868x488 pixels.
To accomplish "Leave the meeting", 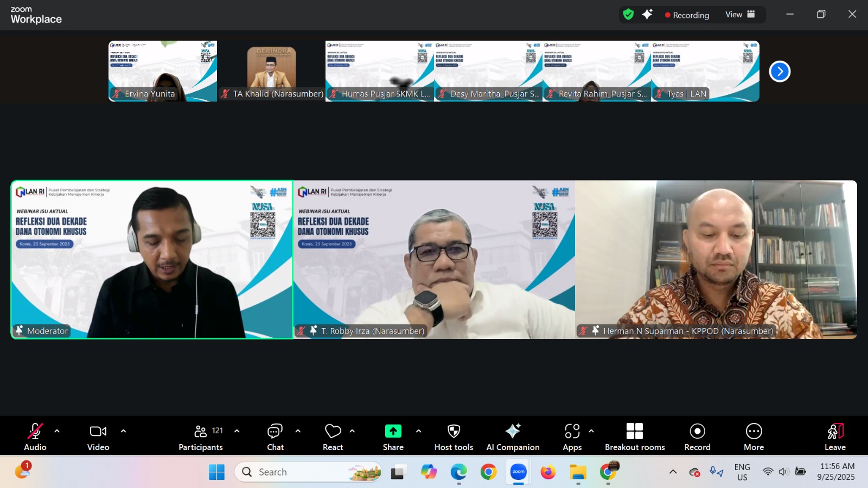I will point(835,436).
